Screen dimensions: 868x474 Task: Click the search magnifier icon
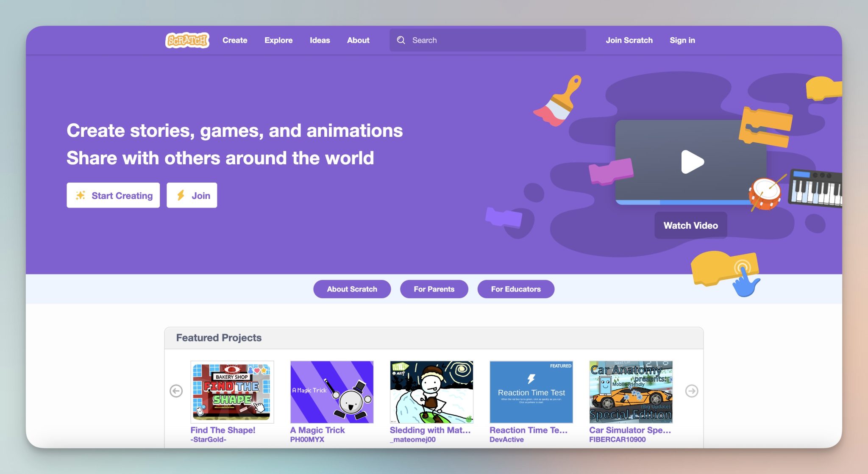point(401,40)
